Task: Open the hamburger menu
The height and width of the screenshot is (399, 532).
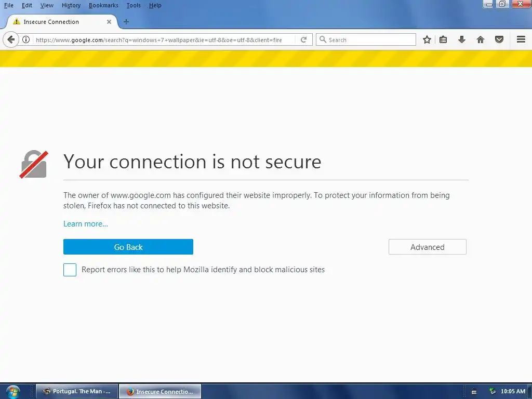Action: point(521,39)
